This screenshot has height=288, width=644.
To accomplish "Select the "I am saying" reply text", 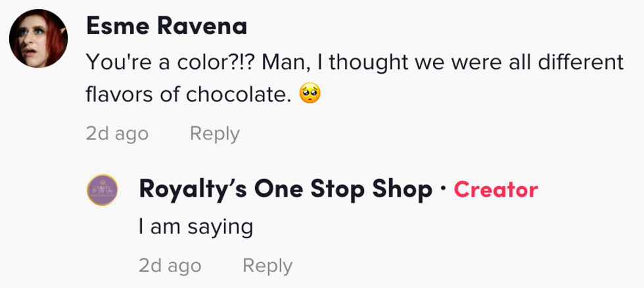I will (x=196, y=228).
